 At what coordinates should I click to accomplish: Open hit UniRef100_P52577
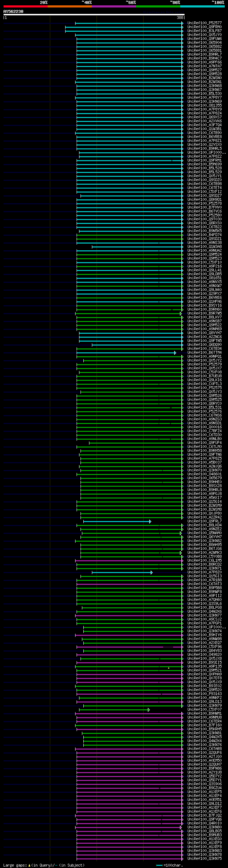coord(204,23)
